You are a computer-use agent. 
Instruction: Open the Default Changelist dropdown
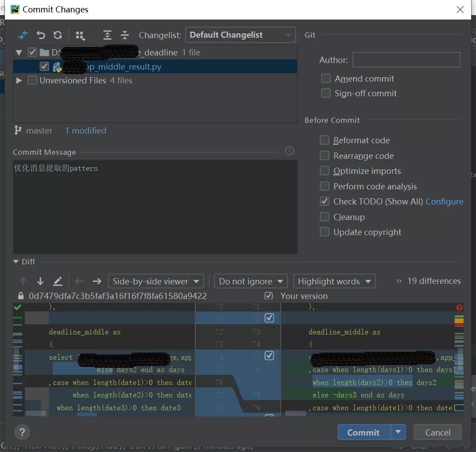(x=240, y=35)
